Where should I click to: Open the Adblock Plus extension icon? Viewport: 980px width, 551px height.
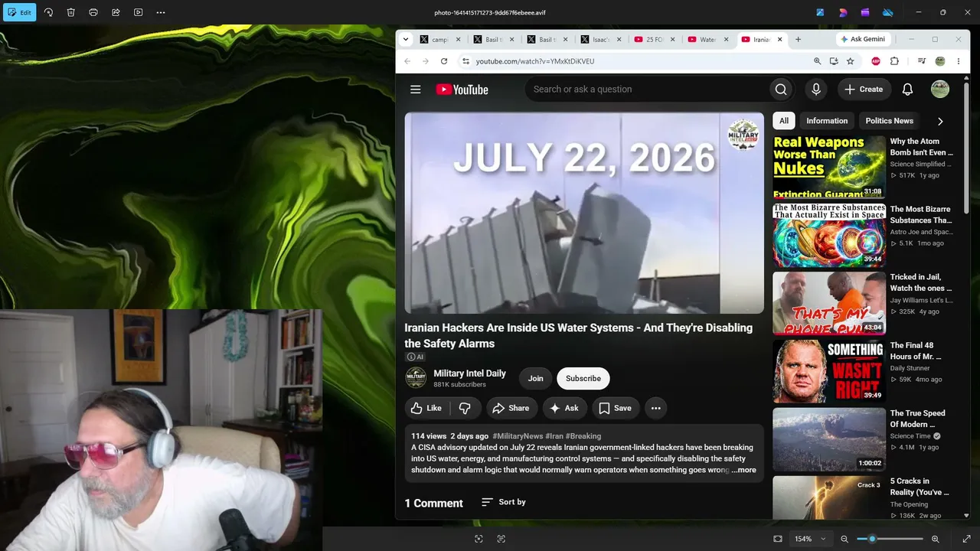tap(876, 61)
